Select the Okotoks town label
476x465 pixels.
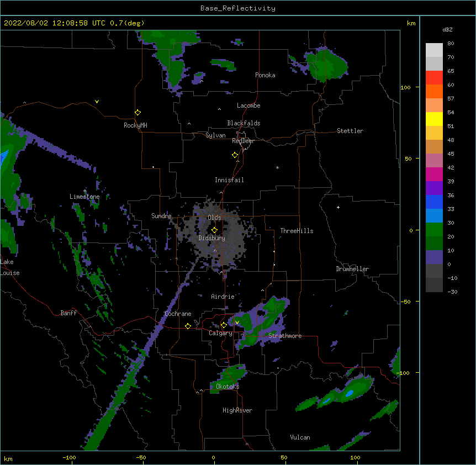228,387
